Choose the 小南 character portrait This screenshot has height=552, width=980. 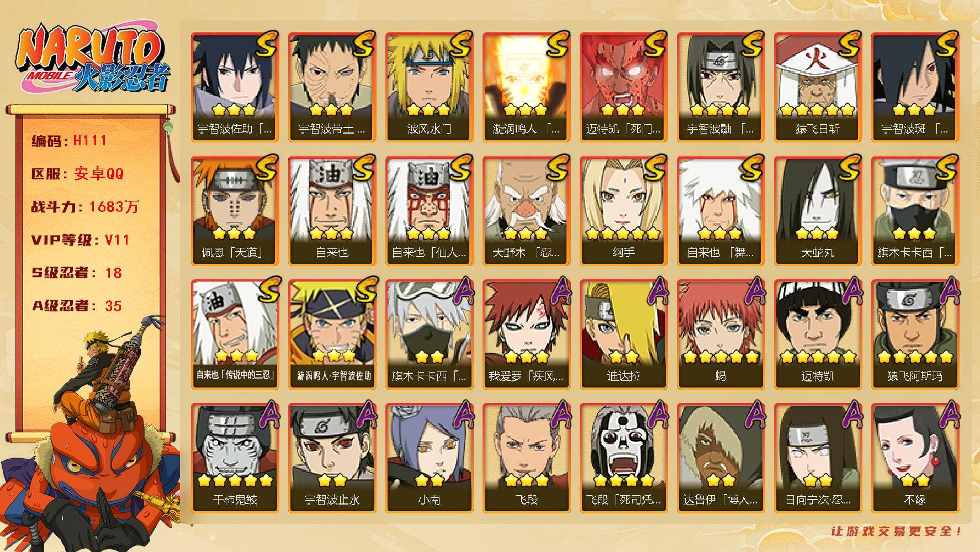pyautogui.click(x=429, y=458)
